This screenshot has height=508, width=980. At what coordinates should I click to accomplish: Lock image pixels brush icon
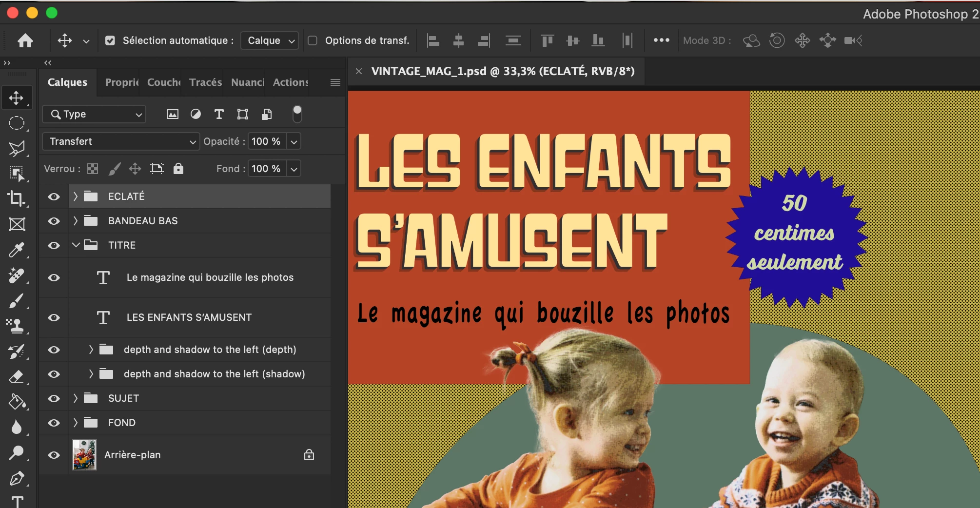coord(114,169)
